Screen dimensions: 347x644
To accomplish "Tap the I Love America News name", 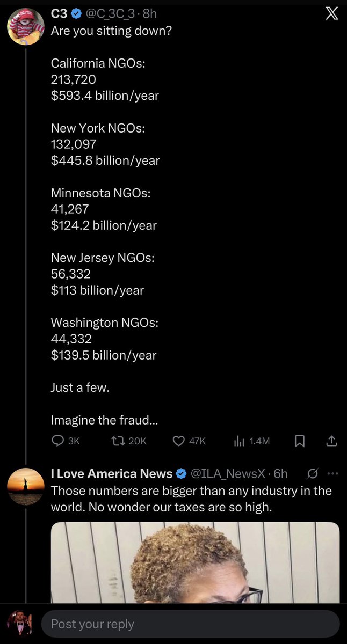I will coord(111,473).
